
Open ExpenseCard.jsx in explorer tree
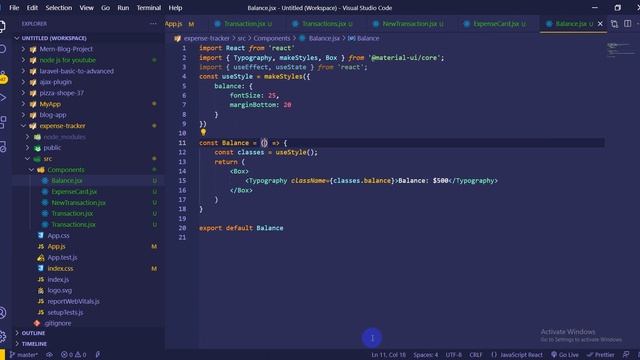pyautogui.click(x=74, y=192)
